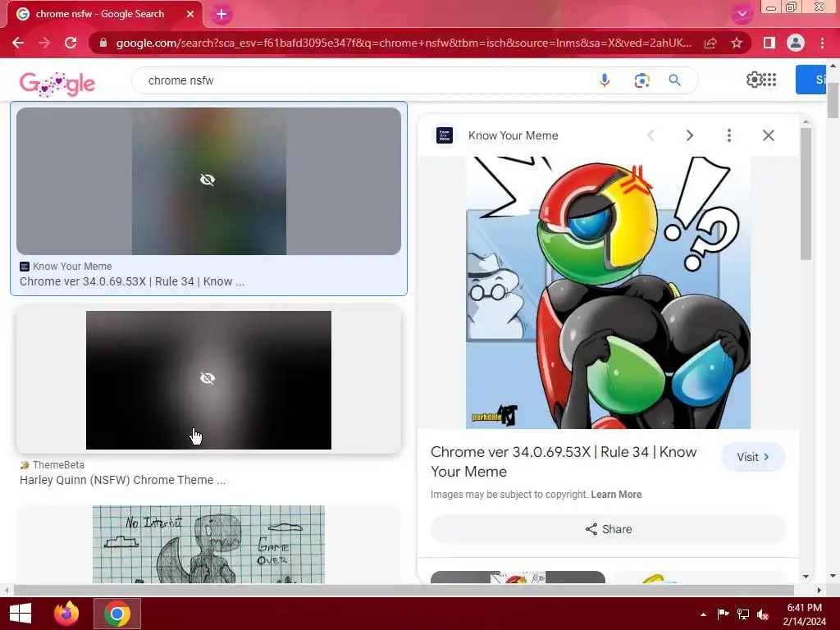Viewport: 840px width, 630px height.
Task: Show hidden system tray icons
Action: (703, 614)
